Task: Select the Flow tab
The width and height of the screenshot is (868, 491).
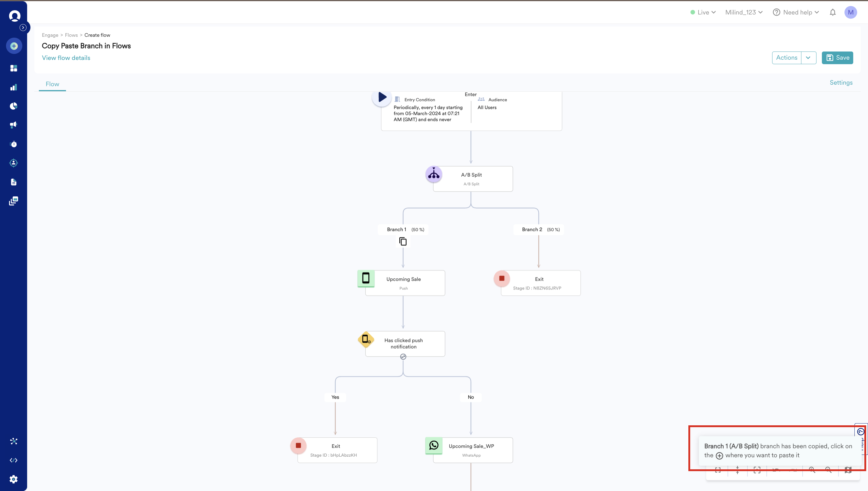Action: pos(52,84)
